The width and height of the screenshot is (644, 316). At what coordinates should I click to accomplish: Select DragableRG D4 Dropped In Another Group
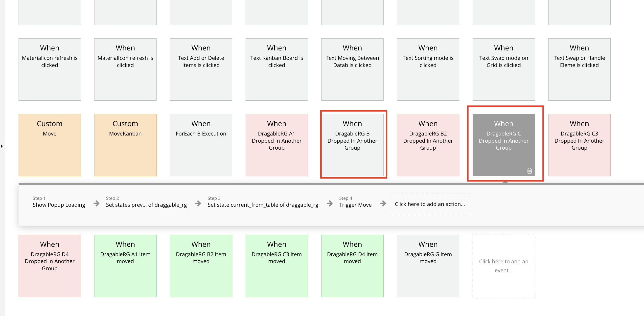[49, 266]
